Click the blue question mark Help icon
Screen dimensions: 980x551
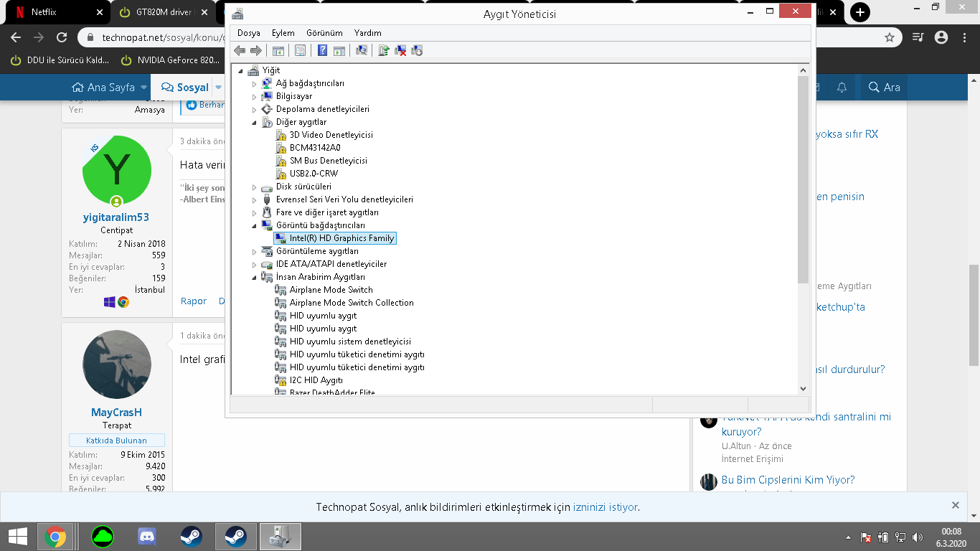coord(323,50)
